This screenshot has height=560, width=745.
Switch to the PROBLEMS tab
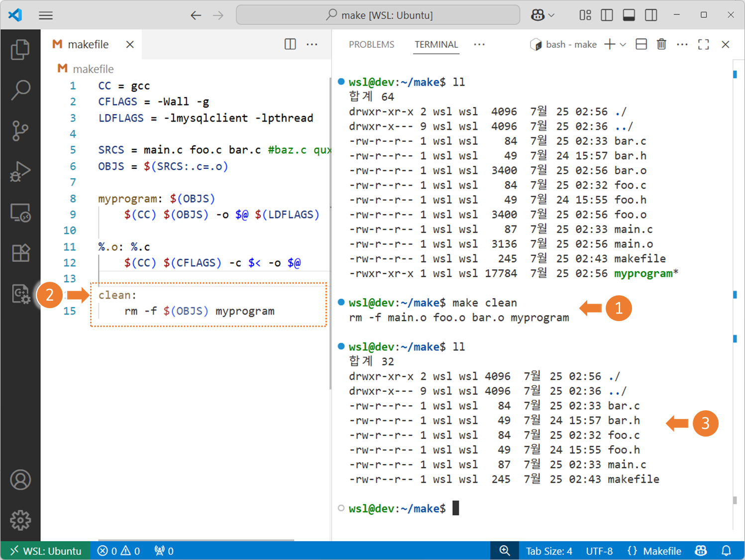click(371, 45)
